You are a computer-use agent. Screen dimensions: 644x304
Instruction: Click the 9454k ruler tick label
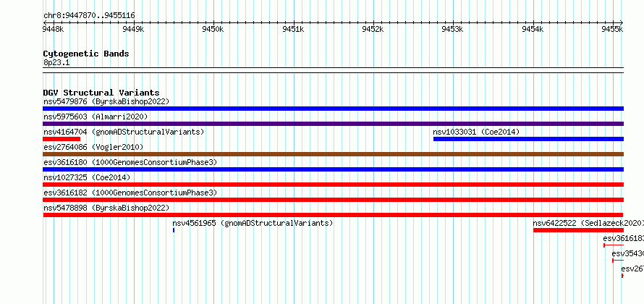pos(533,29)
